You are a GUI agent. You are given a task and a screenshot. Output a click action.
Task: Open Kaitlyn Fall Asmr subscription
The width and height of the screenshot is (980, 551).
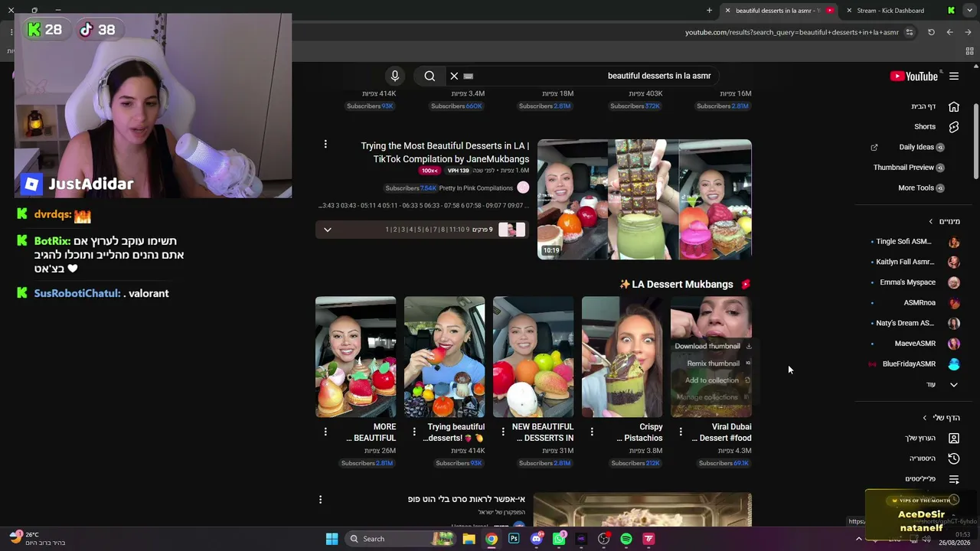point(915,262)
